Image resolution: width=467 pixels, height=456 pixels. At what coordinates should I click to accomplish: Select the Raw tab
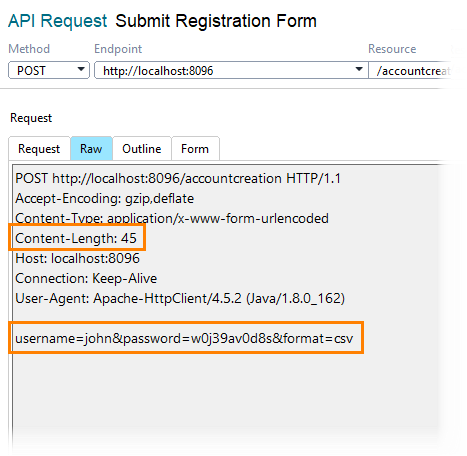point(91,148)
